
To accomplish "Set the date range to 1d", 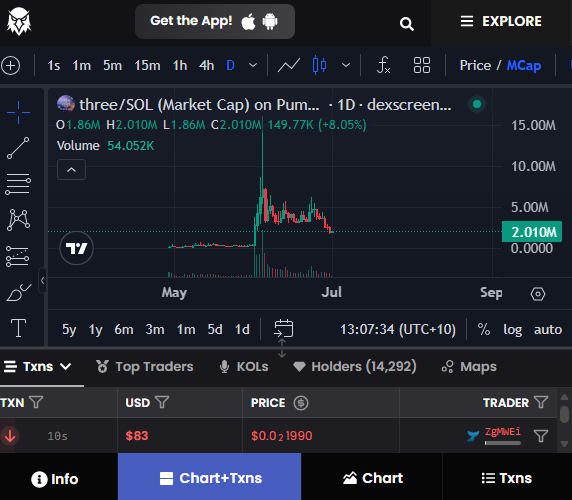I will point(242,329).
